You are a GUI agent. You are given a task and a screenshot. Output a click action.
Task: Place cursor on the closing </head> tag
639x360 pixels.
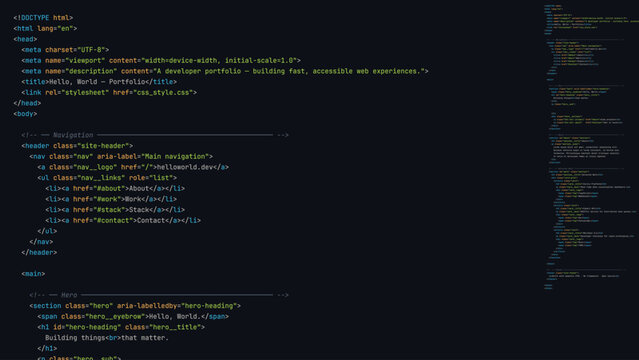(27, 103)
